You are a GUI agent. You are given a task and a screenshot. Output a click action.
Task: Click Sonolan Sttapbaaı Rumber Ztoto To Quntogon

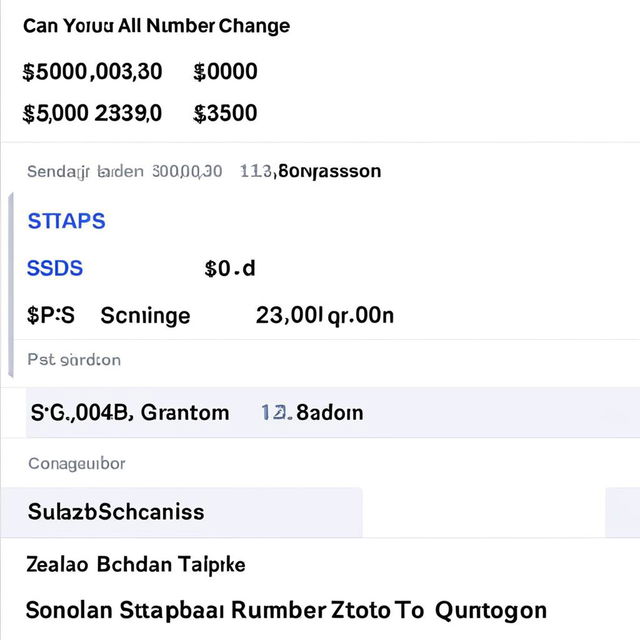point(286,611)
